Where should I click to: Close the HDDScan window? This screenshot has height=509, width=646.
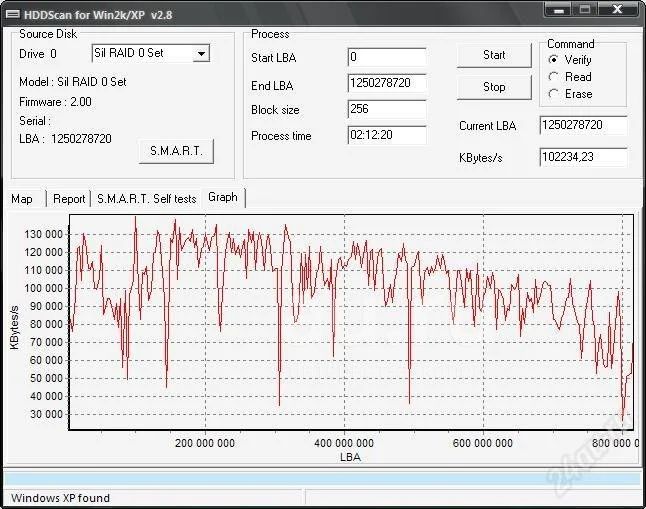coord(617,9)
